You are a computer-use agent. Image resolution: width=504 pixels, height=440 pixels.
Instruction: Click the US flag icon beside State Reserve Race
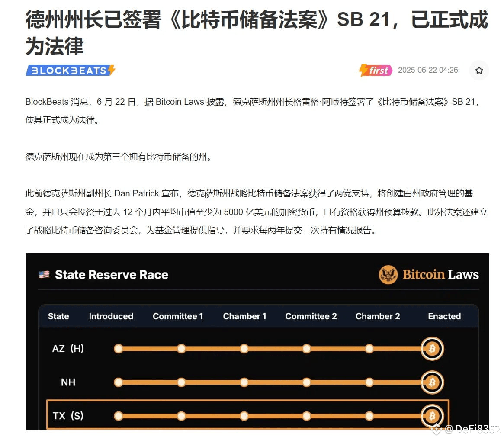tap(44, 274)
